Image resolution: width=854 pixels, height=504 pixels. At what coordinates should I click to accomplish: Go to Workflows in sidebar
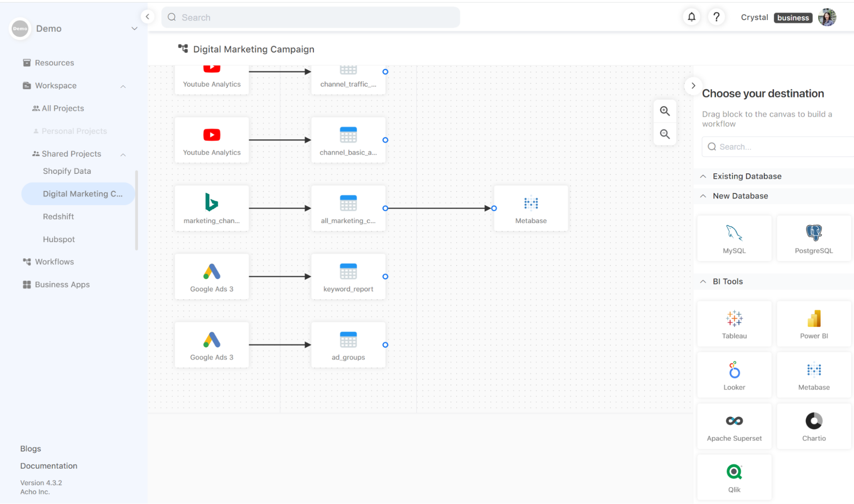click(x=54, y=262)
